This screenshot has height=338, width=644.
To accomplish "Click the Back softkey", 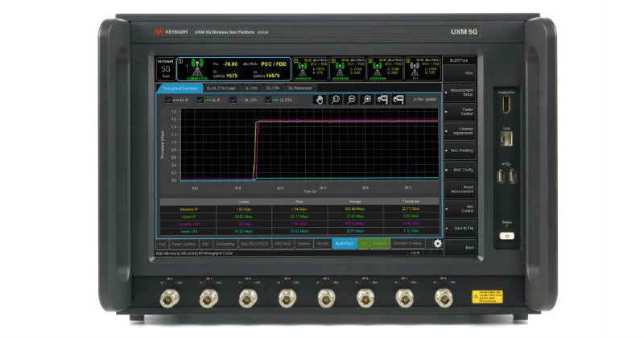I will click(x=460, y=247).
